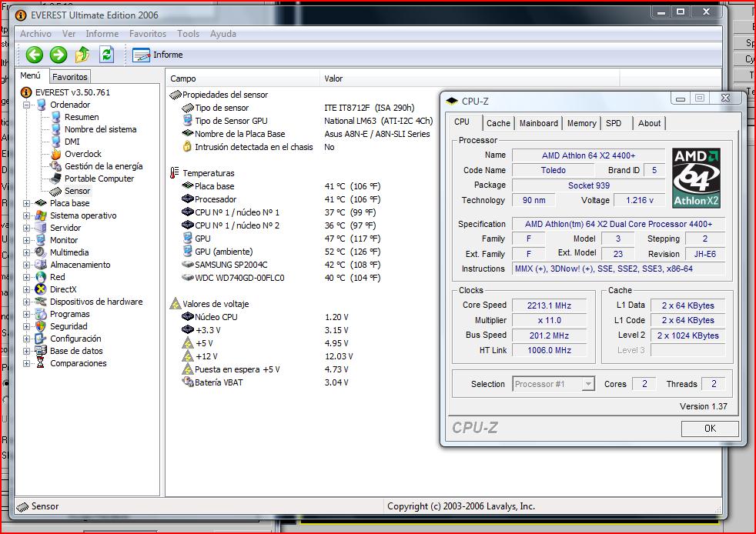Click the Dispositivos de hardware icon
The height and width of the screenshot is (534, 756).
(41, 302)
